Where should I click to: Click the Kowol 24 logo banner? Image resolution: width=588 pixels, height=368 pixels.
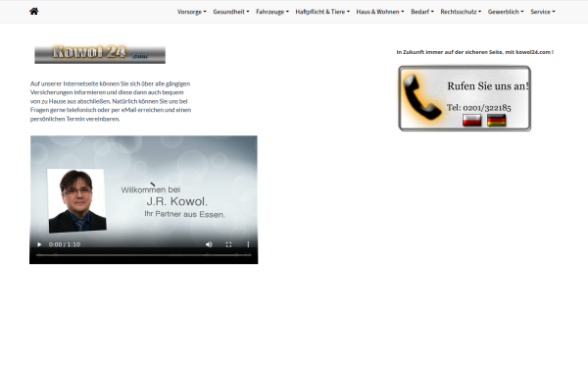(100, 54)
